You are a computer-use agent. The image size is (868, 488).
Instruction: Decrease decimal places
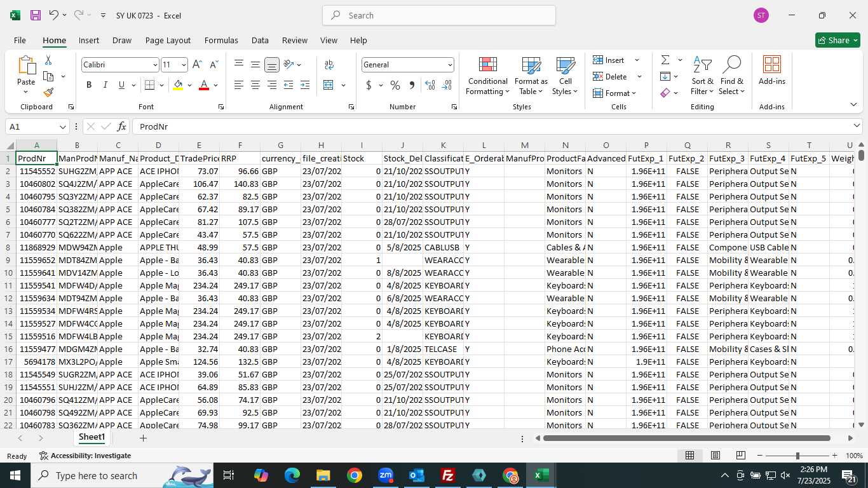point(447,85)
